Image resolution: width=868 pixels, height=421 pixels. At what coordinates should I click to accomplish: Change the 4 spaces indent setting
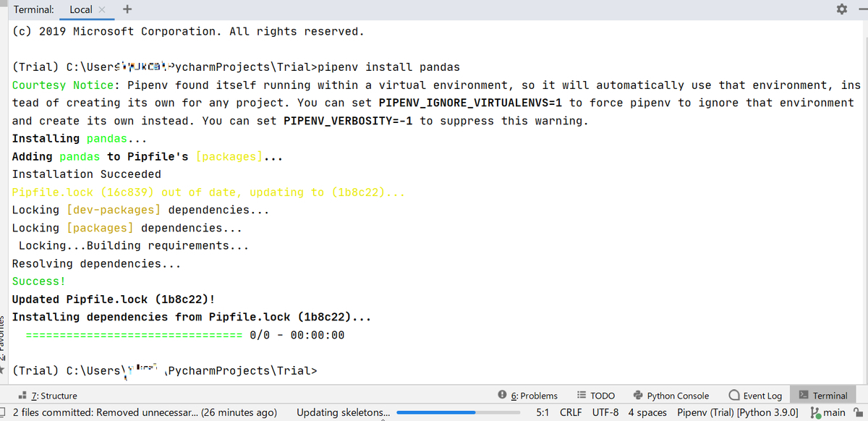tap(647, 412)
